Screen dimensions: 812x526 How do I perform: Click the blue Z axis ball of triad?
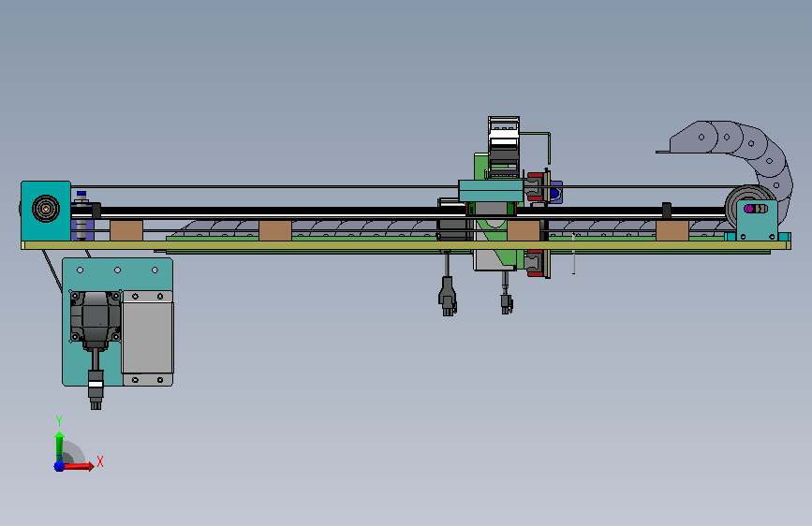pyautogui.click(x=59, y=466)
